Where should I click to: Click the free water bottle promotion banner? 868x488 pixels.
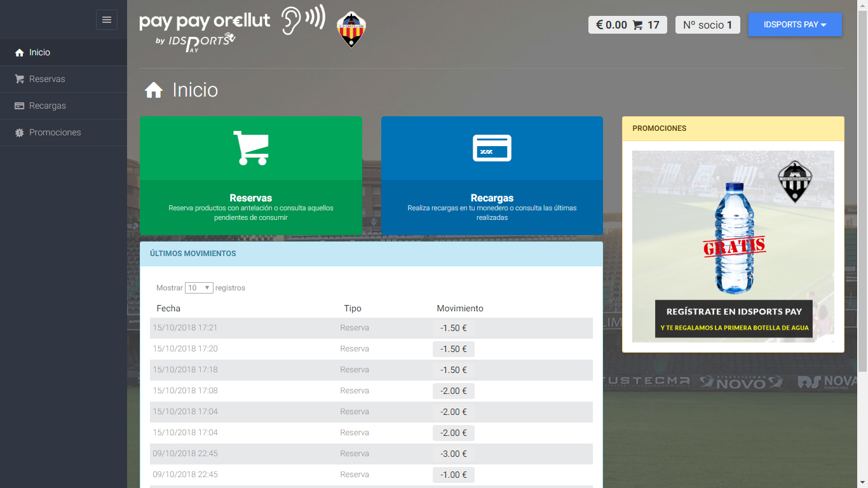pyautogui.click(x=733, y=247)
